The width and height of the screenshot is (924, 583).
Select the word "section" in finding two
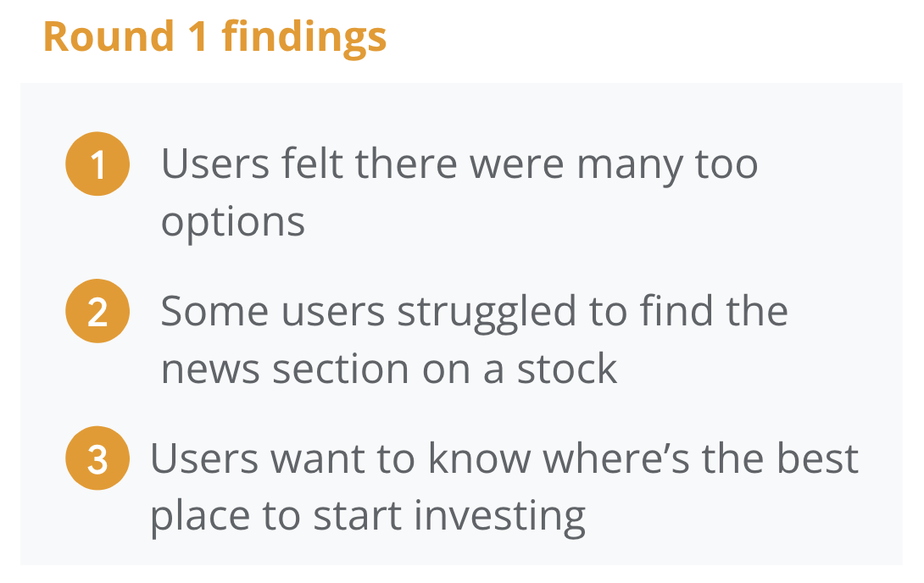click(341, 369)
